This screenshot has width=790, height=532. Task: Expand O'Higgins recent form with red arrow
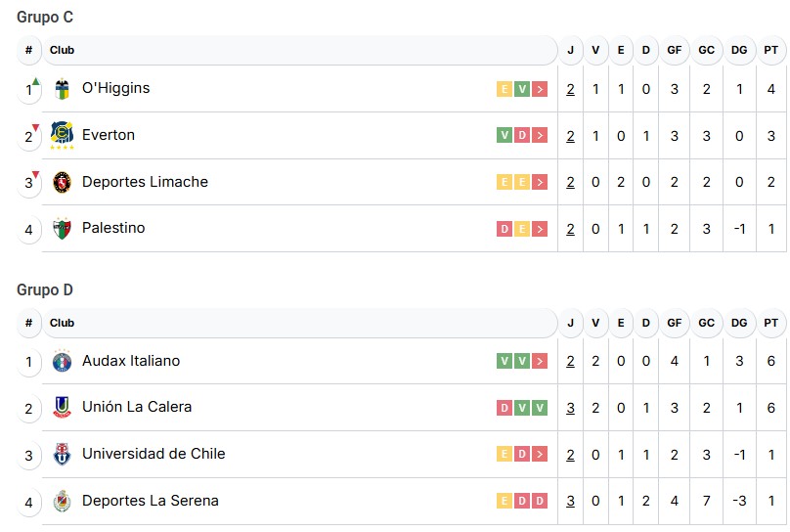point(540,89)
